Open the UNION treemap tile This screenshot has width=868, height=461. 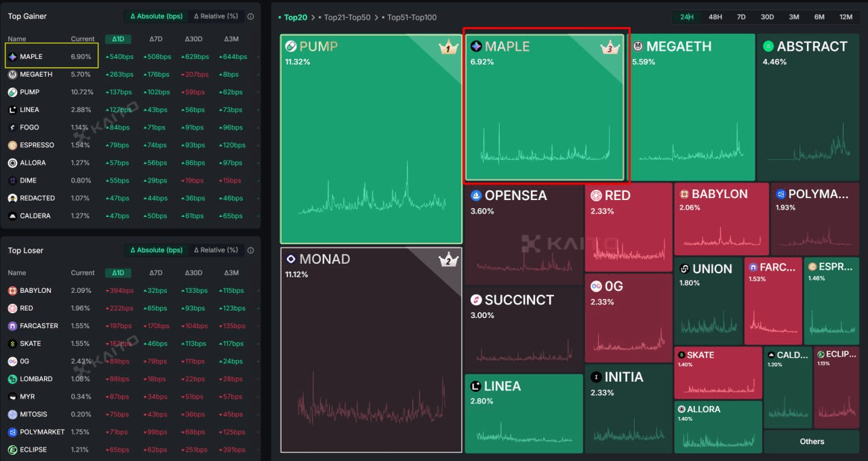[708, 300]
